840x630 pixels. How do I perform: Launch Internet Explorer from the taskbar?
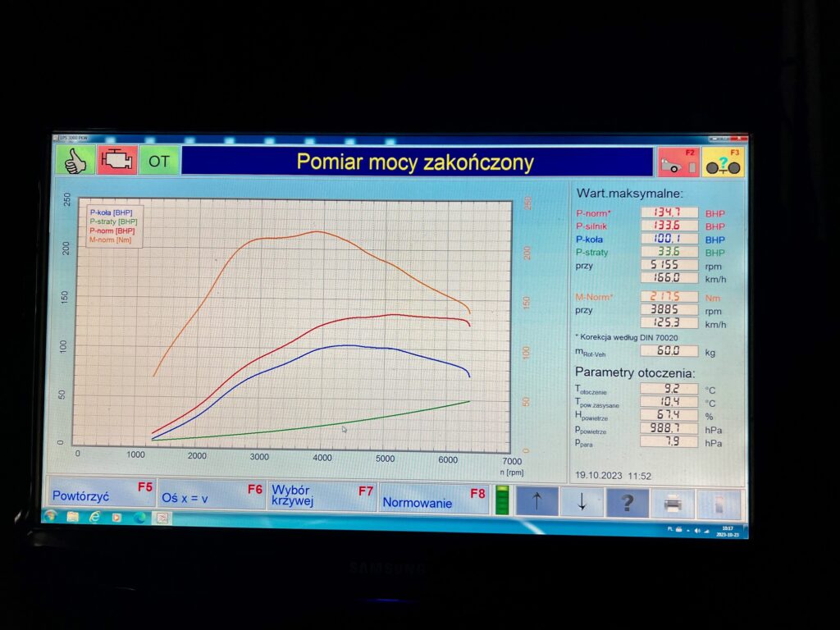click(x=94, y=518)
